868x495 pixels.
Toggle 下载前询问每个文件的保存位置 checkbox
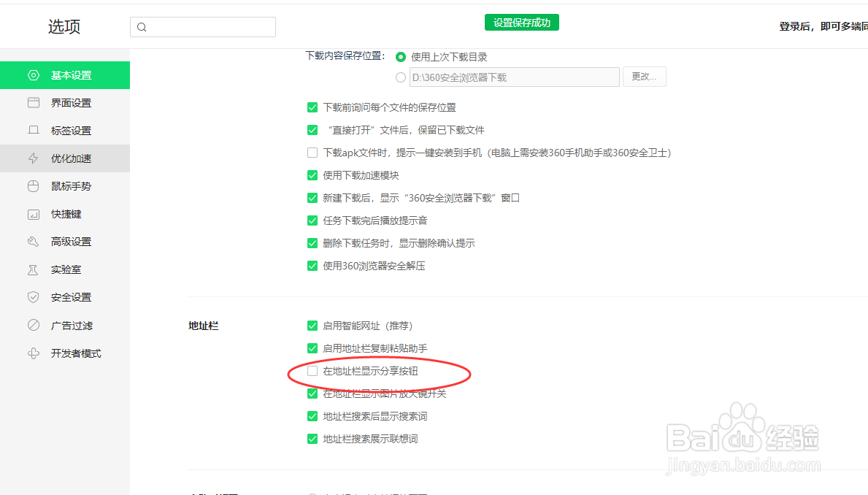[x=312, y=107]
